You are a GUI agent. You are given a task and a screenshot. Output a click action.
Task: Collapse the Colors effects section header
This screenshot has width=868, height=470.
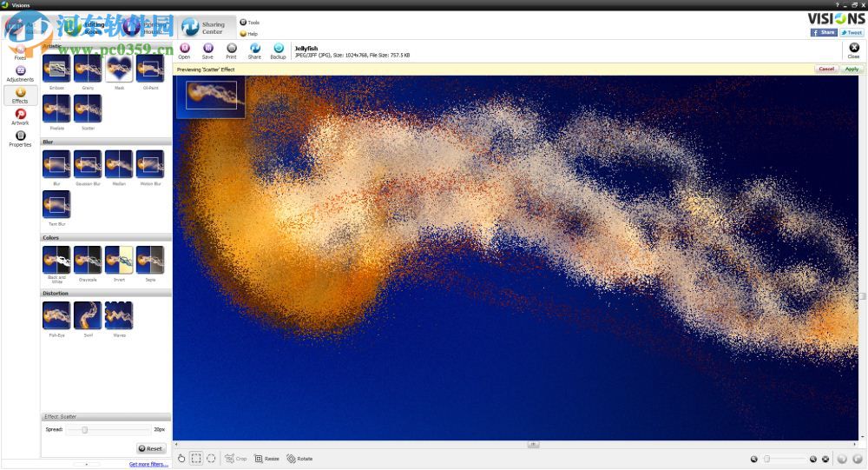[x=106, y=238]
